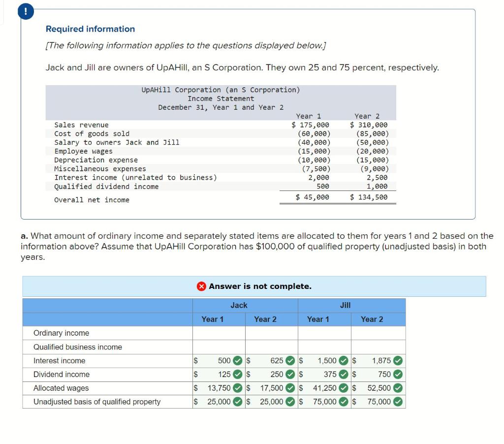This screenshot has width=504, height=444.
Task: Click green checkmark beside 1,500 interest value
Action: click(x=344, y=361)
